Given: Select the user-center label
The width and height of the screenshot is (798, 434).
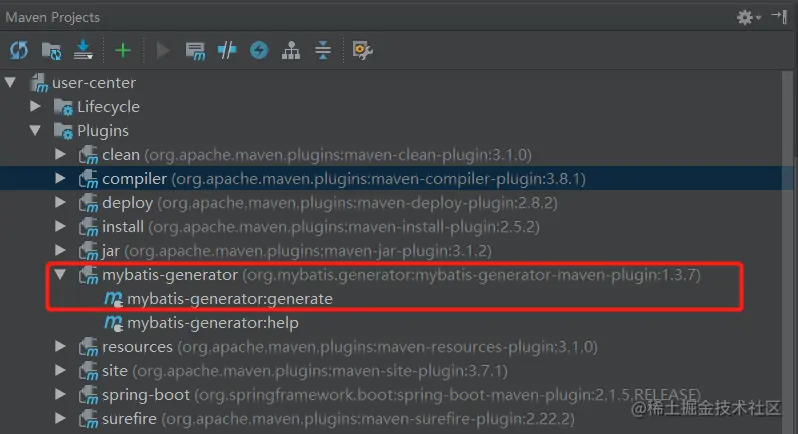Looking at the screenshot, I should (94, 82).
